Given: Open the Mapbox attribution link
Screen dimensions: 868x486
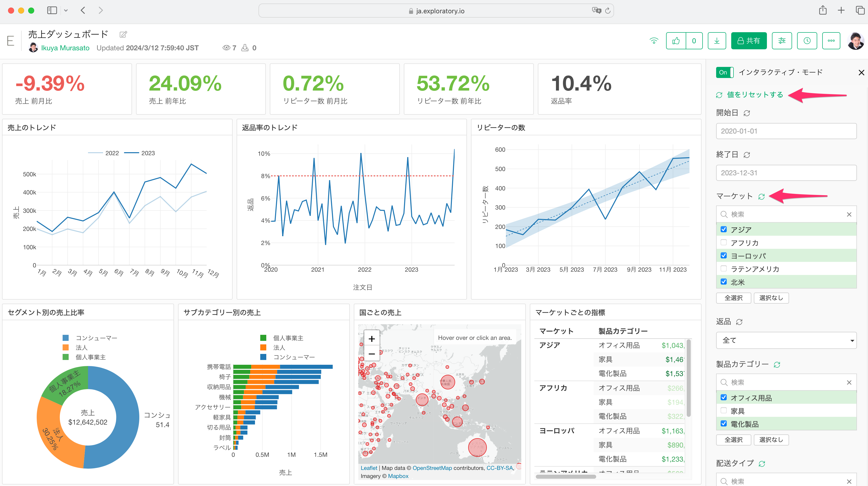Looking at the screenshot, I should (398, 476).
